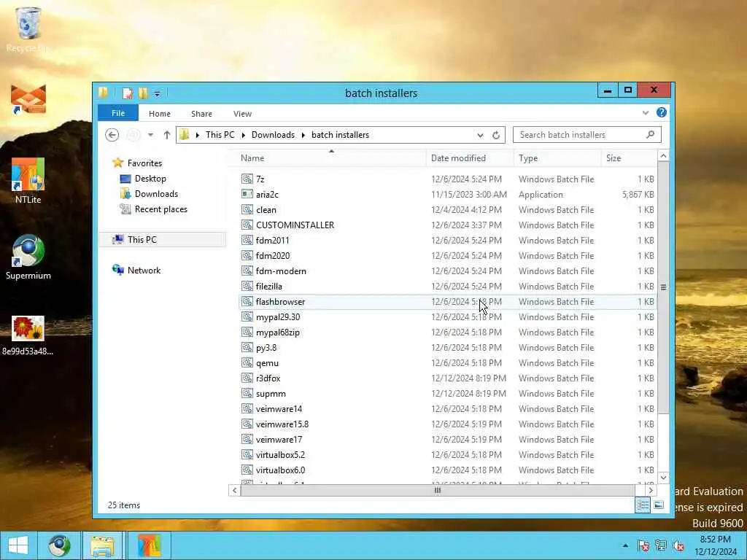Click This PC in the address bar

pyautogui.click(x=220, y=135)
